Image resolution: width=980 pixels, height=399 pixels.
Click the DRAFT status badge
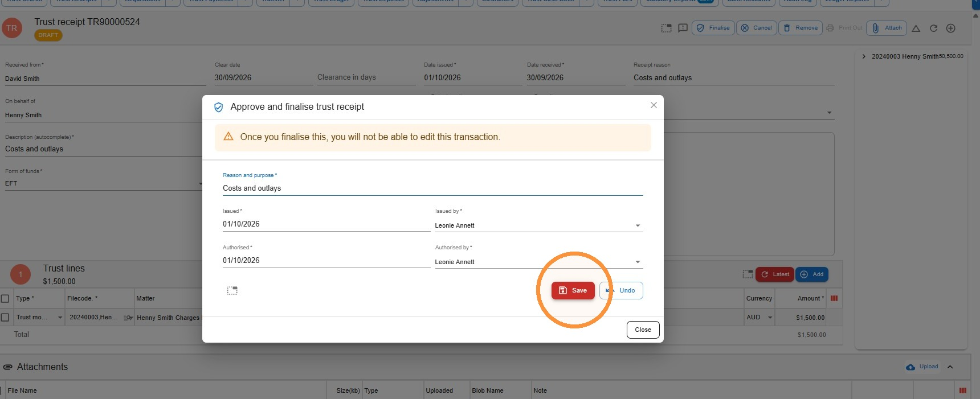coord(48,35)
